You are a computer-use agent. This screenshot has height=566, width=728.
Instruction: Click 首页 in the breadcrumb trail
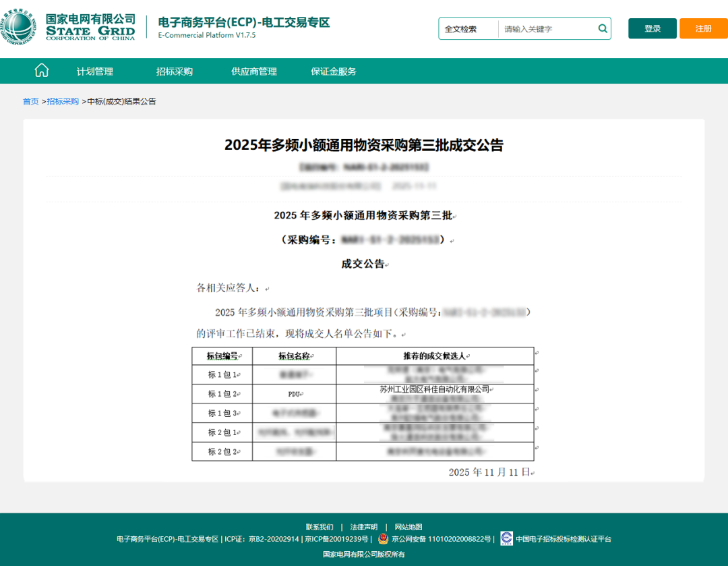(30, 101)
